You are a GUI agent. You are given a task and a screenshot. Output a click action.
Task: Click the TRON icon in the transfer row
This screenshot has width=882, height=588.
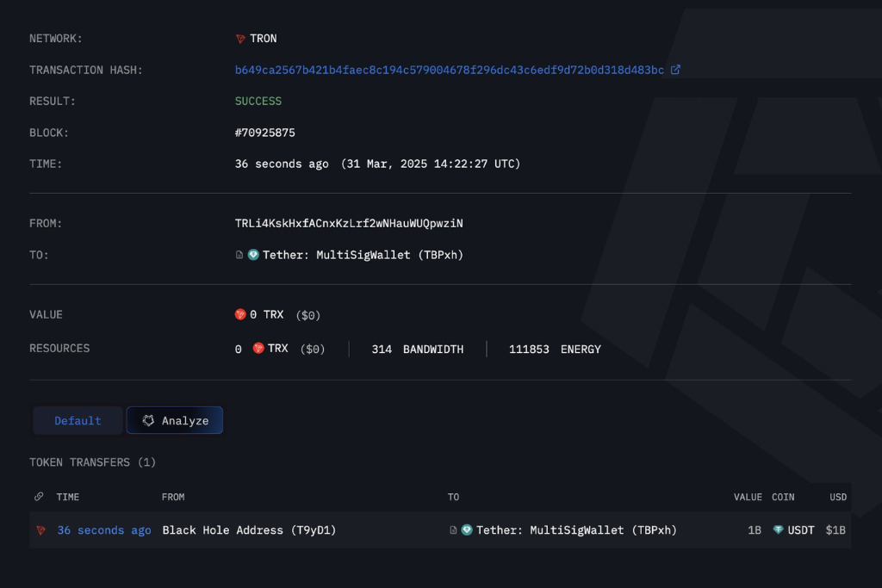40,530
